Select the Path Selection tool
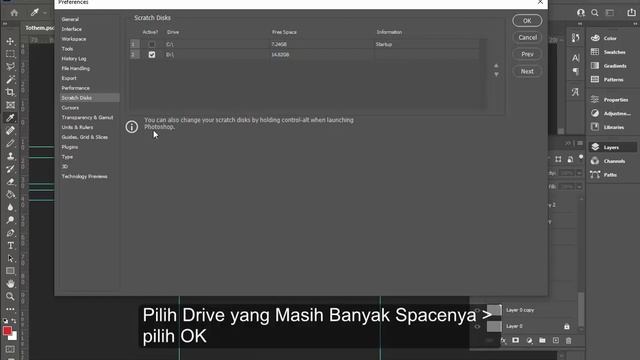The width and height of the screenshot is (640, 360). (x=10, y=258)
